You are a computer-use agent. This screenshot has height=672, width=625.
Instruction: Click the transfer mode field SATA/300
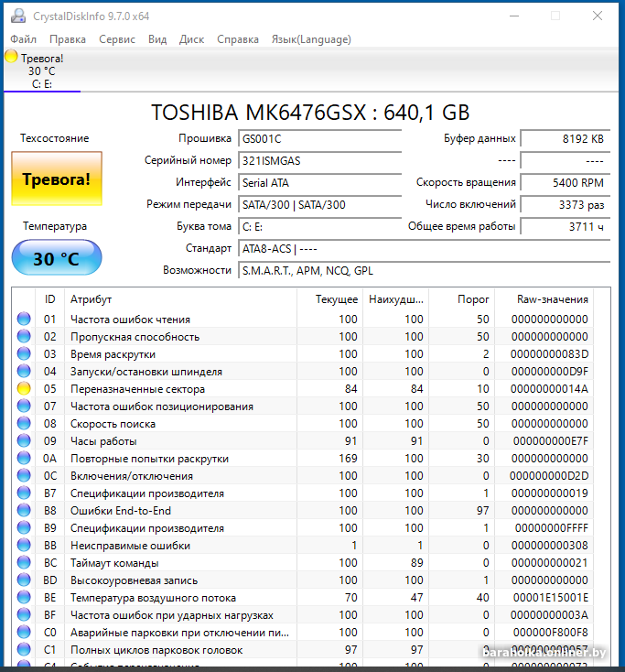(319, 205)
